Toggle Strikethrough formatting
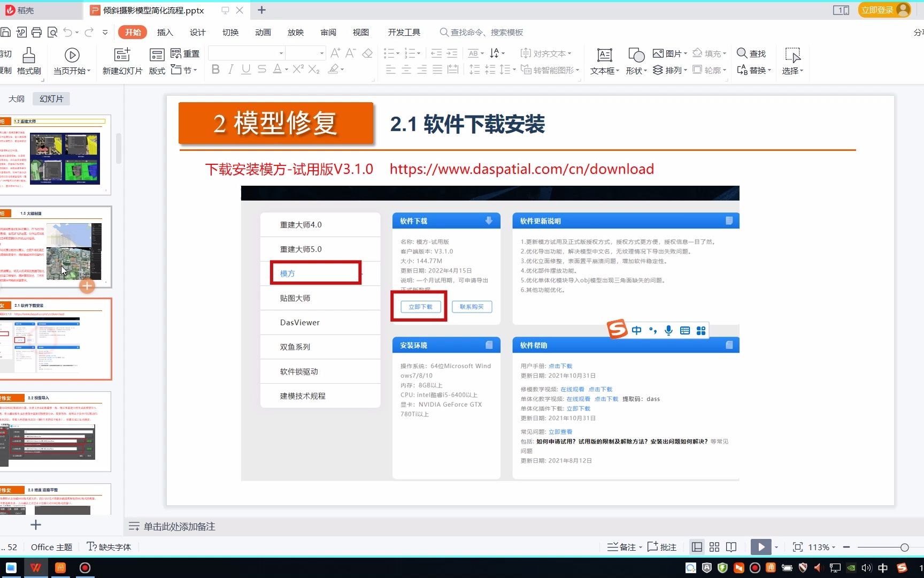 (261, 69)
